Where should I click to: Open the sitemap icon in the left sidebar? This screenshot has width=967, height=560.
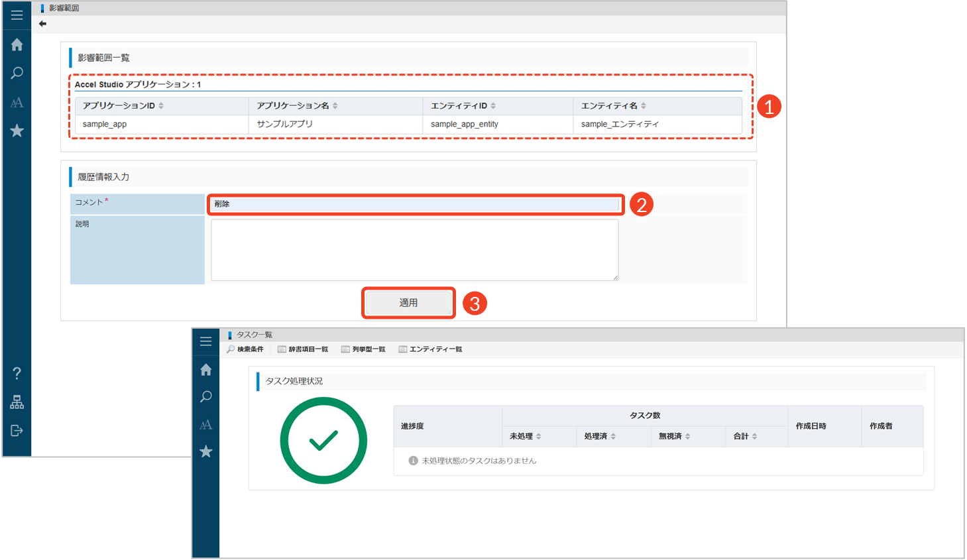17,402
